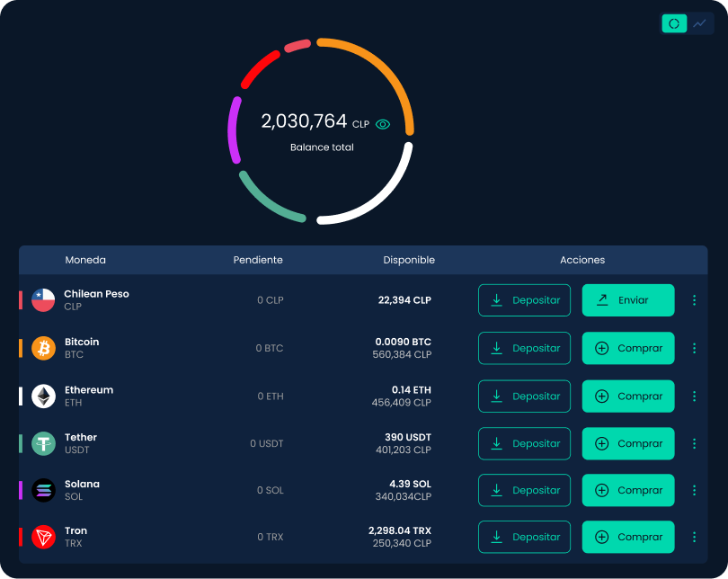Viewport: 728px width, 579px height.
Task: Select the Tether USDT icon
Action: 42,443
